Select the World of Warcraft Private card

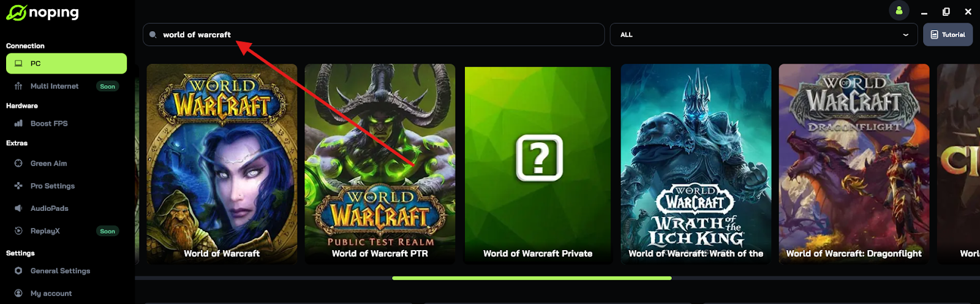(x=538, y=164)
